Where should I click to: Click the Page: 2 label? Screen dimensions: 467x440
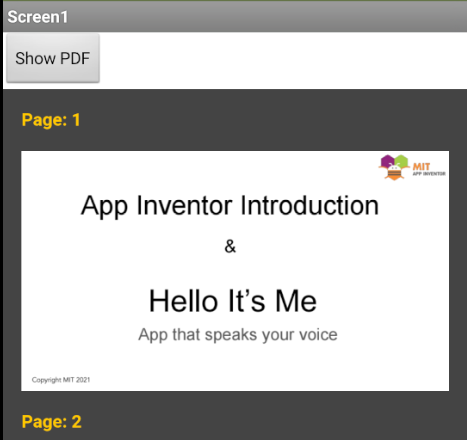tap(51, 422)
